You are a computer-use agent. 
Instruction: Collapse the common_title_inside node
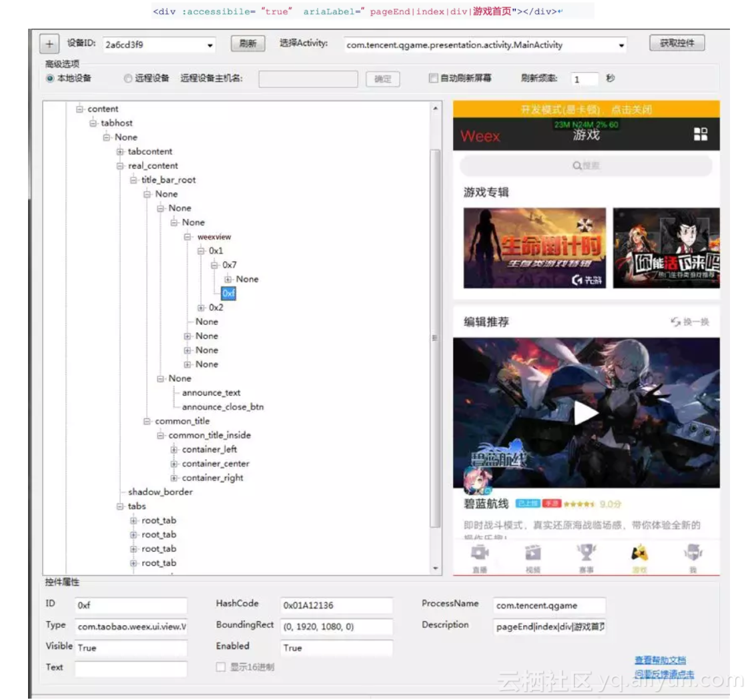tap(161, 436)
